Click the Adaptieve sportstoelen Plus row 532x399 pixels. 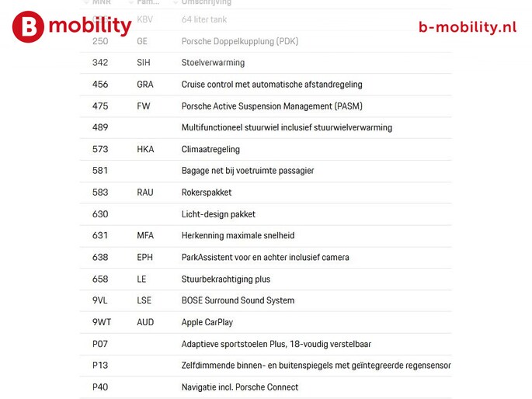pyautogui.click(x=276, y=344)
